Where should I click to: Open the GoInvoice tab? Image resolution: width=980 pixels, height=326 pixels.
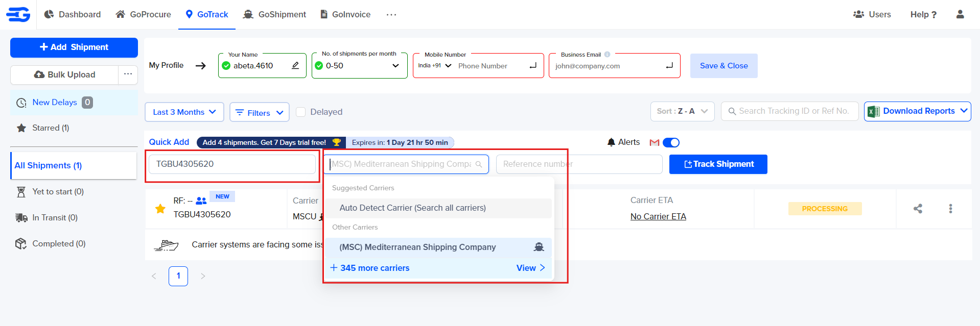pos(345,14)
